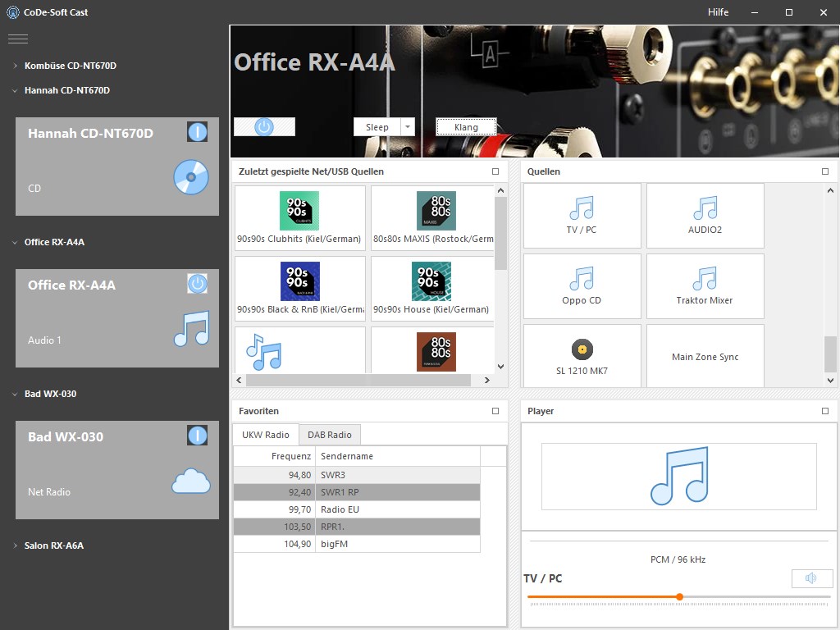Click scroll-up arrow in recent sources list
The image size is (840, 630).
[500, 190]
